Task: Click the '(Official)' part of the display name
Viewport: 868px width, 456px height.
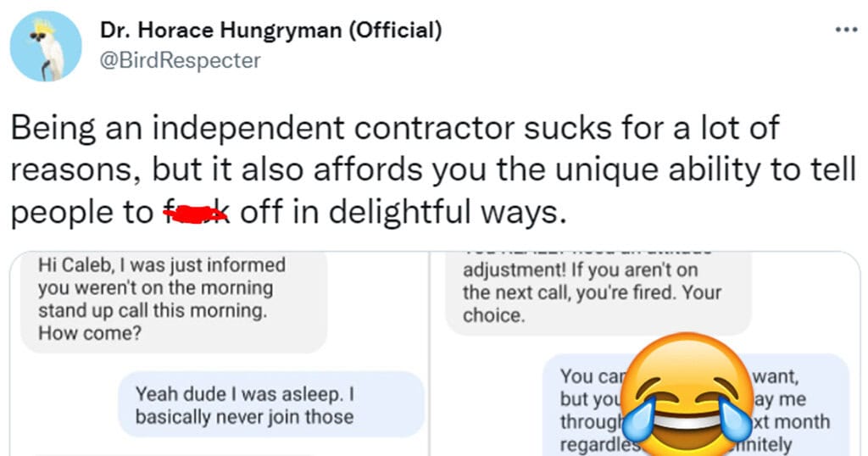Action: pos(395,31)
